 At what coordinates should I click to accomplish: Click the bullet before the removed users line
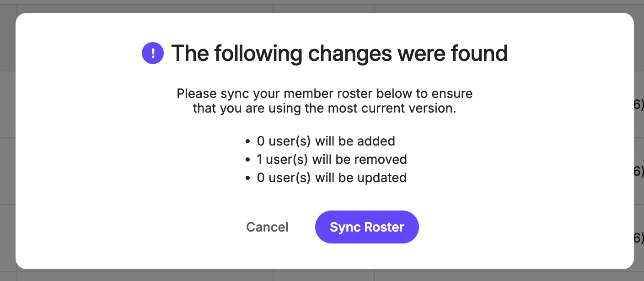pyautogui.click(x=247, y=160)
